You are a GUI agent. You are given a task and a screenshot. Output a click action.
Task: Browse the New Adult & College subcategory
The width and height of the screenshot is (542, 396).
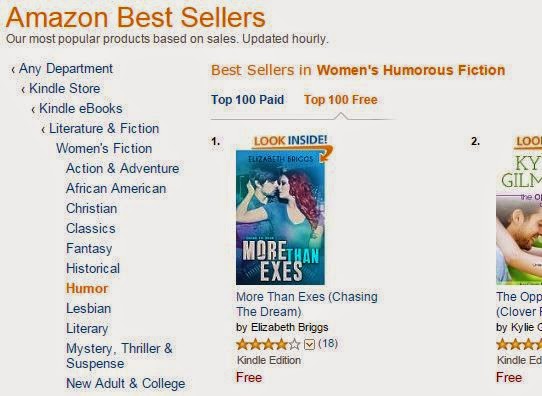tap(125, 384)
